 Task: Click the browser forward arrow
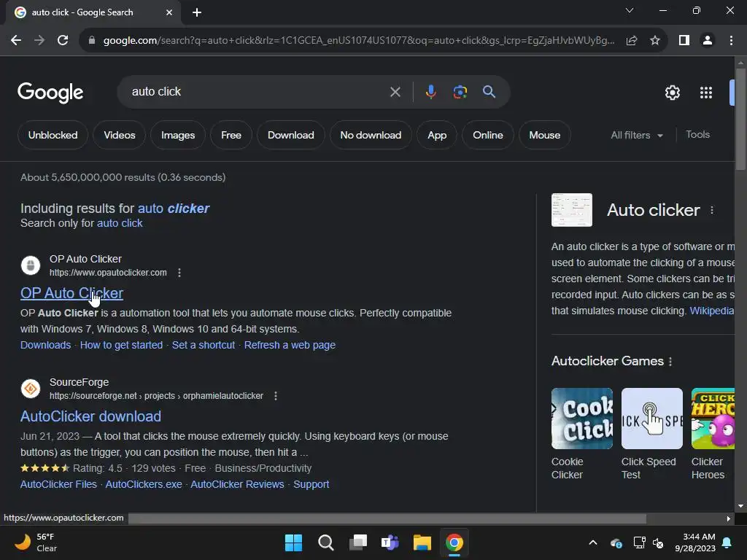point(39,41)
